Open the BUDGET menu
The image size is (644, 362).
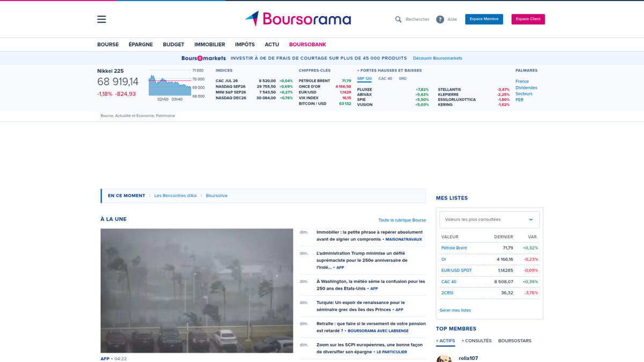(173, 45)
